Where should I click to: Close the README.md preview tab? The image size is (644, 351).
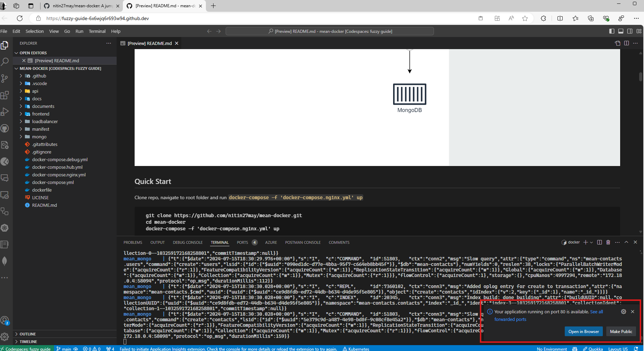coord(176,43)
